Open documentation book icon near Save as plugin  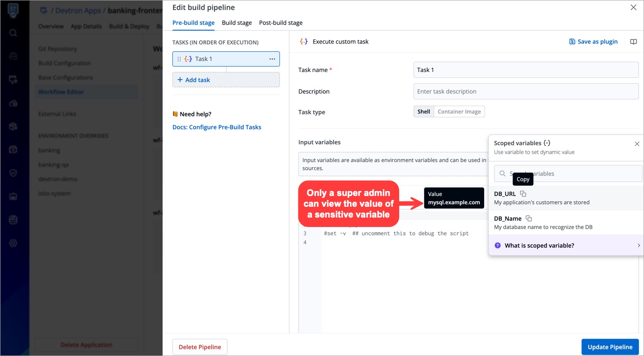(633, 42)
